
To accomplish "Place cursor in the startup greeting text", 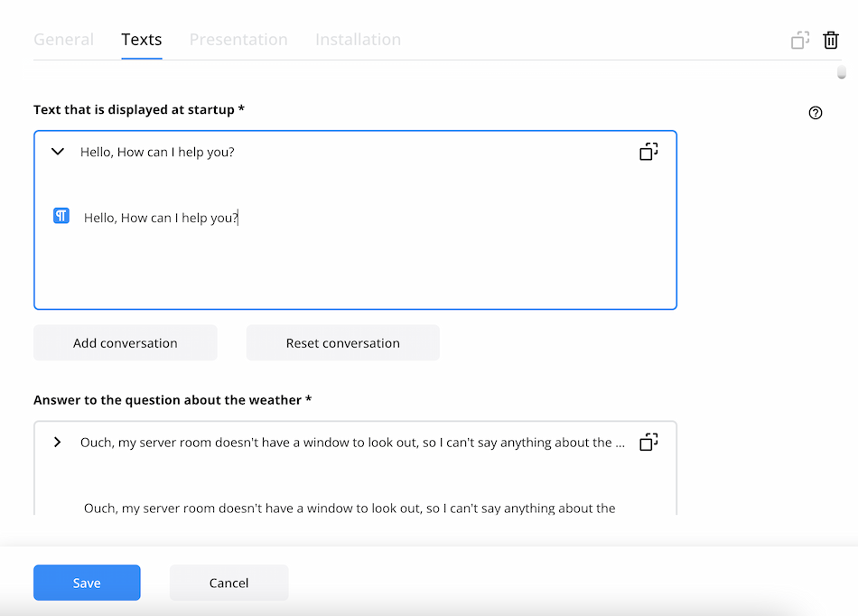I will (x=161, y=217).
